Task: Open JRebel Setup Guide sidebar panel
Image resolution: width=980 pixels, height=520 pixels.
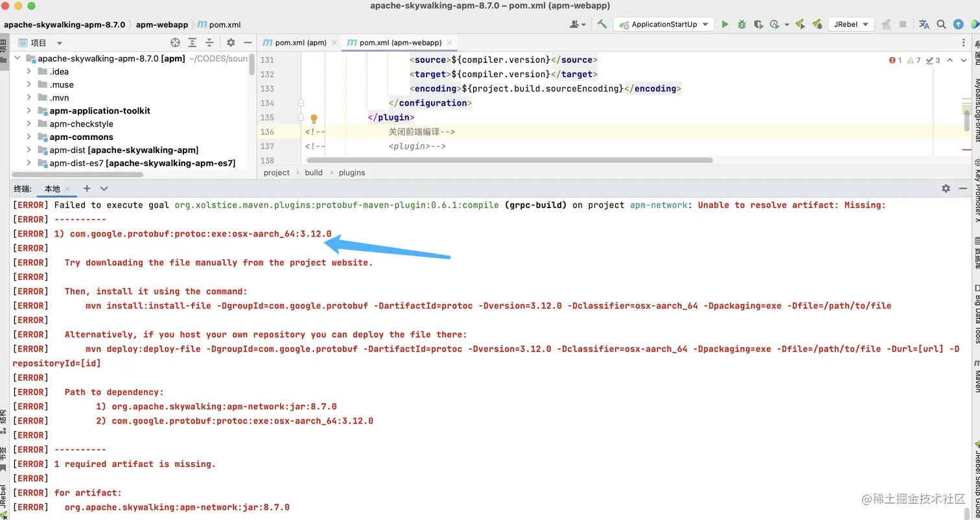Action: 976,479
